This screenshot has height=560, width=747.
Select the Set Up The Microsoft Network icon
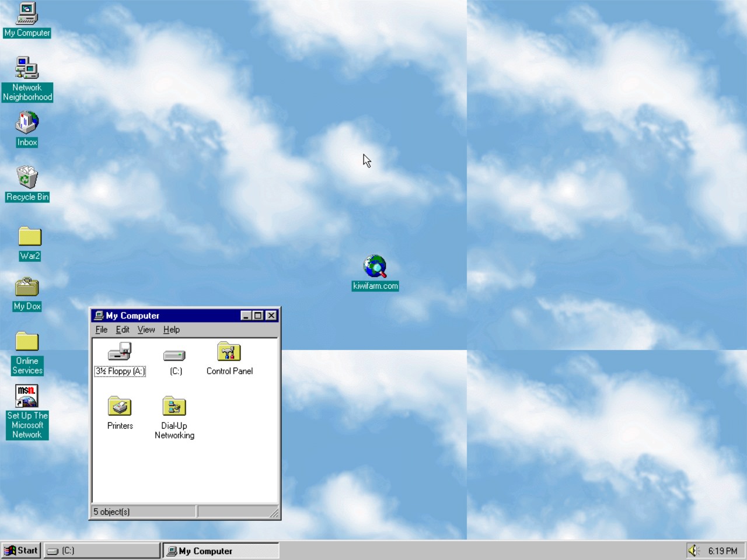tap(27, 396)
